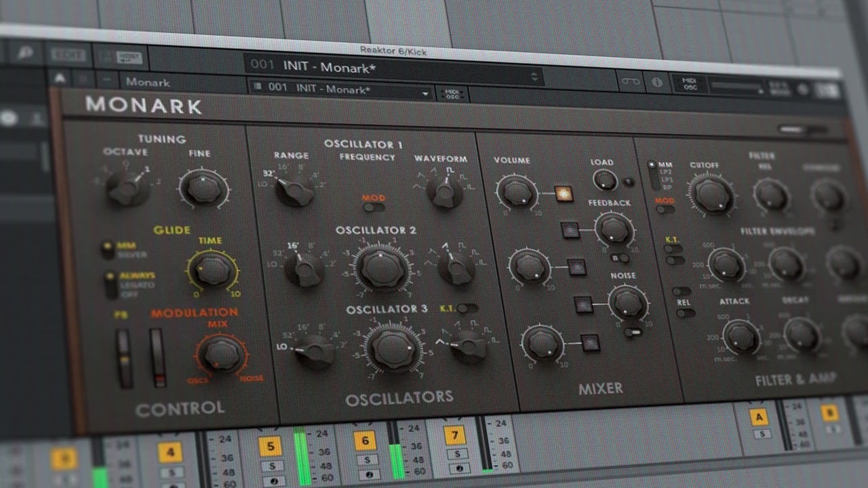Click the Tuning FINE knob

204,189
